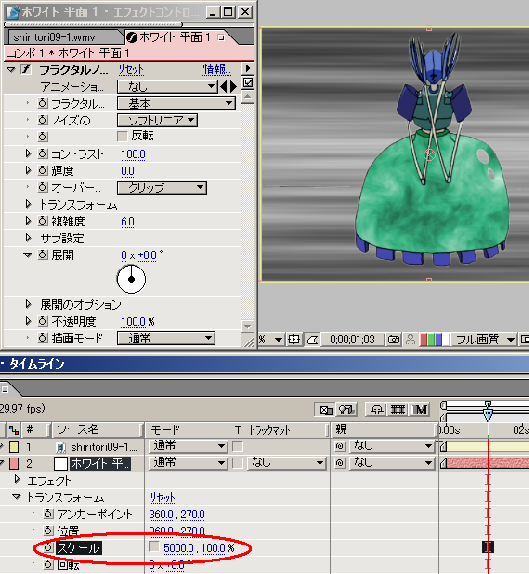529x574 pixels.
Task: Click parent pick whip for layer 1
Action: click(340, 446)
